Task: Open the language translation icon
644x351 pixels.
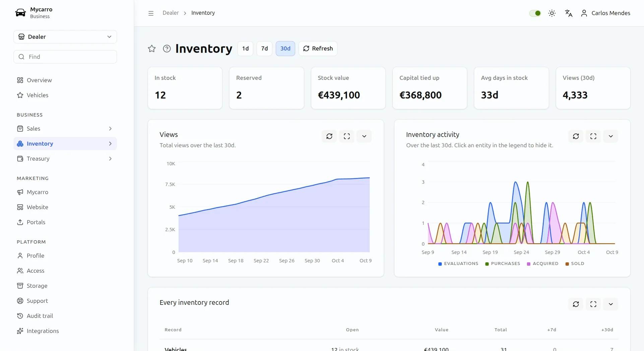Action: (569, 13)
